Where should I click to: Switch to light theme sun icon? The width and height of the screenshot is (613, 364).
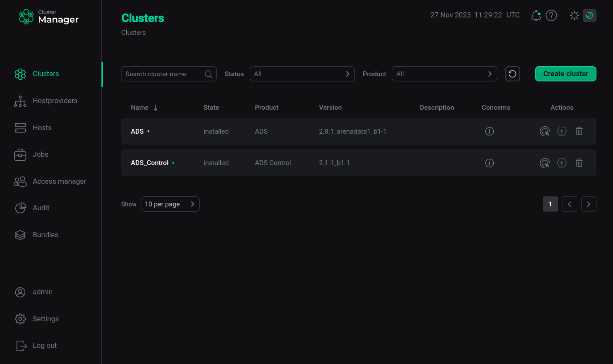pos(574,16)
